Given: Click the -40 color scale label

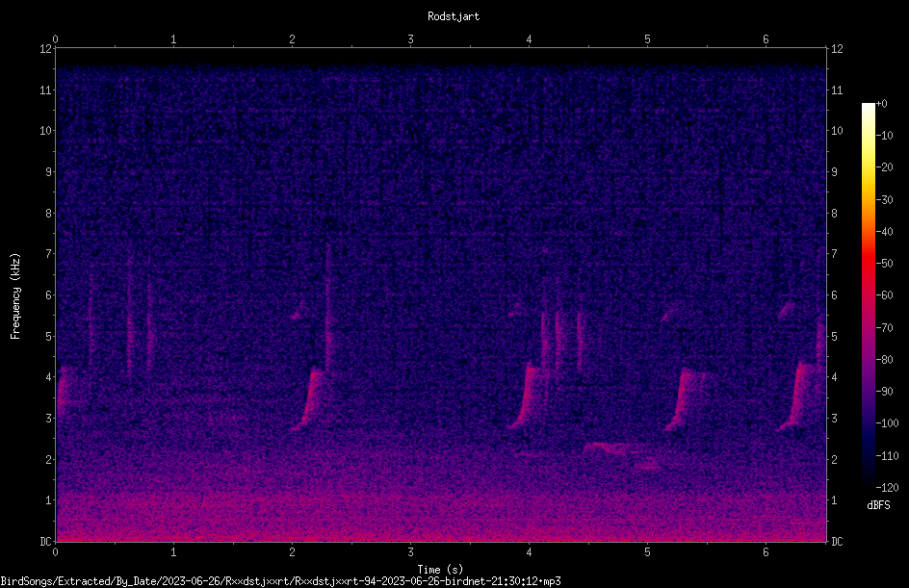Looking at the screenshot, I should coord(884,232).
